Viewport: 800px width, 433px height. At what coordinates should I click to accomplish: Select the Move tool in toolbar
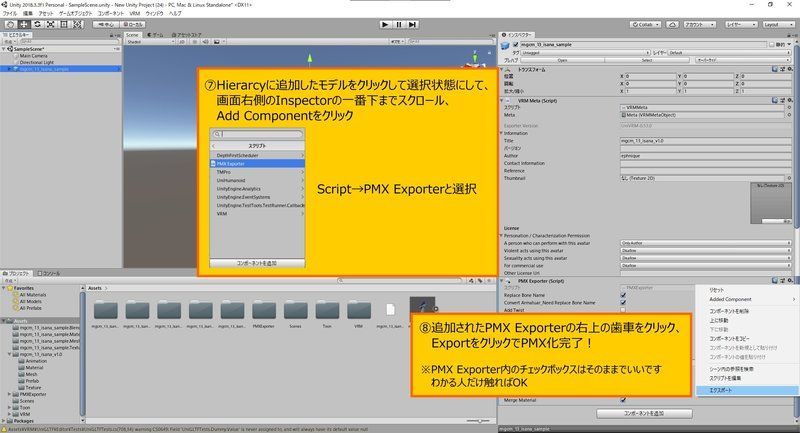tap(22, 24)
